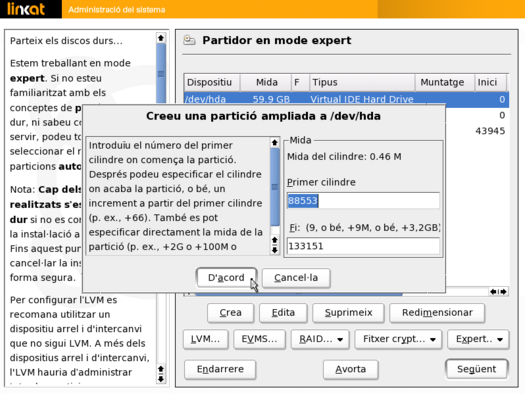This screenshot has height=394, width=525.
Task: Click the Cancel·la button in dialog
Action: tap(296, 278)
